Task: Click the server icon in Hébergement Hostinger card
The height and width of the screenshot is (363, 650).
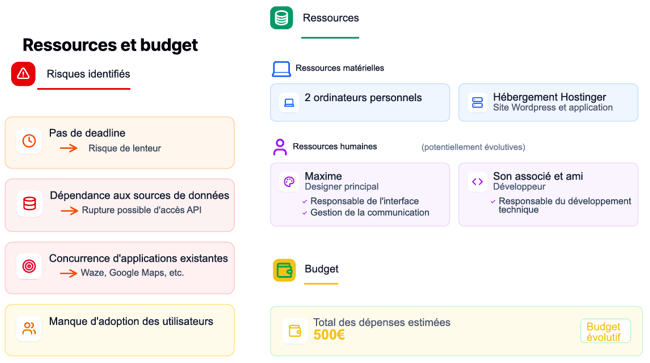Action: pos(478,102)
